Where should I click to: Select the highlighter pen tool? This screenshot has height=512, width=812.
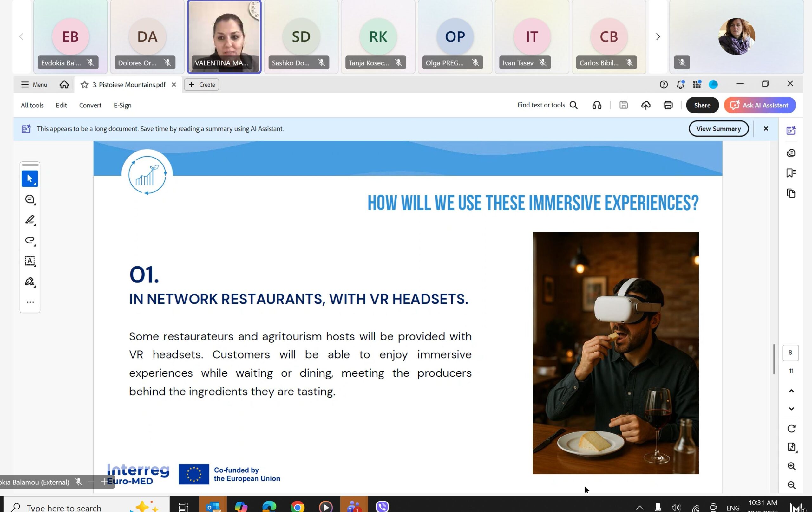point(30,220)
